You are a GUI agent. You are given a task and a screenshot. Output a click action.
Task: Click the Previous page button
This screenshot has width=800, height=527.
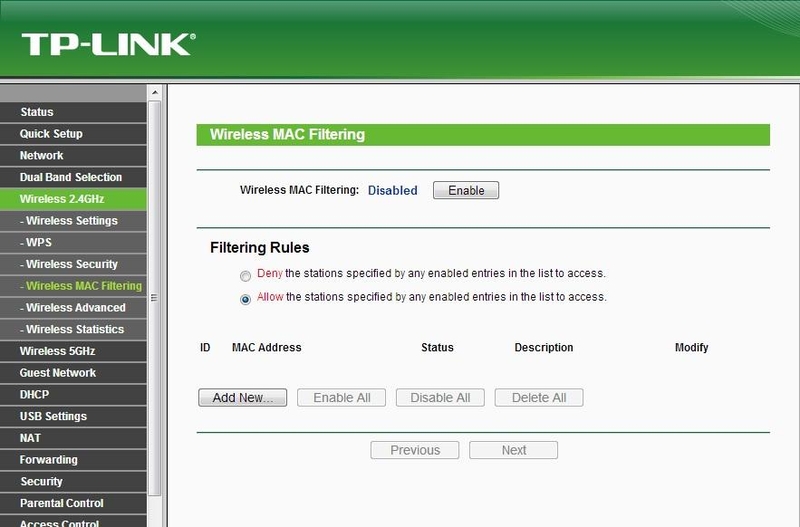pyautogui.click(x=415, y=450)
